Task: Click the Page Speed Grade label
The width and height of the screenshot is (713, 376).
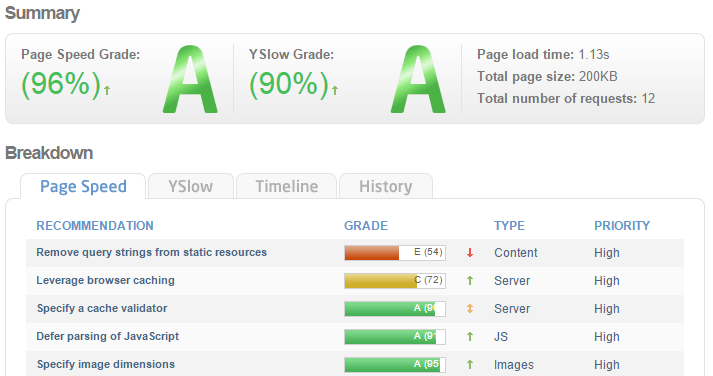Action: pyautogui.click(x=80, y=55)
